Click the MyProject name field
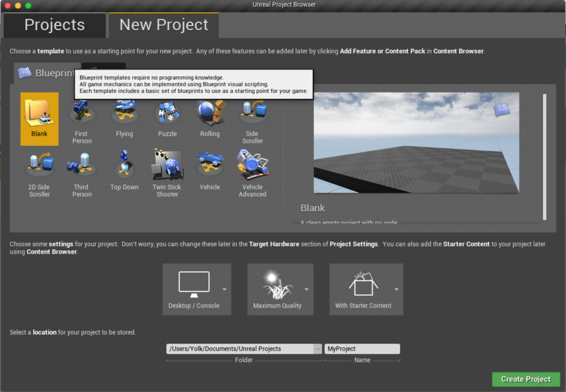566x392 pixels. click(362, 349)
